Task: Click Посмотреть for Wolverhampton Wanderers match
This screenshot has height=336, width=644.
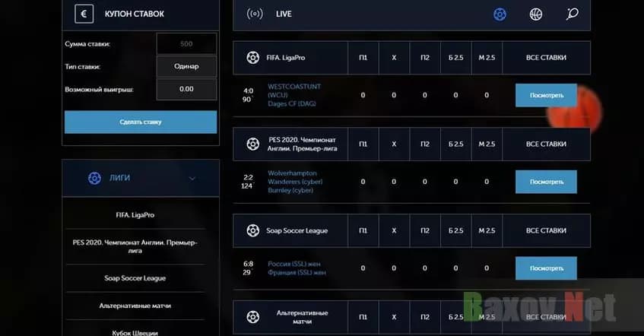Action: pyautogui.click(x=546, y=182)
